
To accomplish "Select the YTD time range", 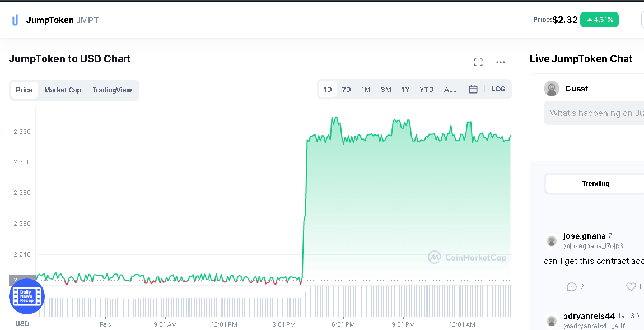I will tap(426, 89).
